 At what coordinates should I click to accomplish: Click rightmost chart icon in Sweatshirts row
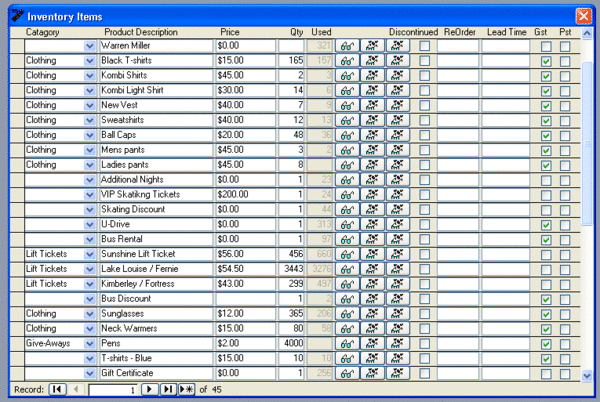(x=398, y=120)
